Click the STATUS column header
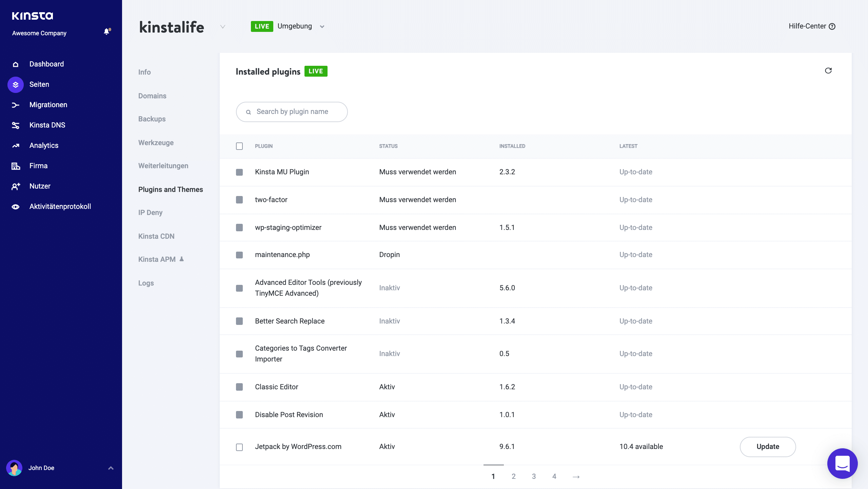Image resolution: width=868 pixels, height=489 pixels. click(x=388, y=146)
